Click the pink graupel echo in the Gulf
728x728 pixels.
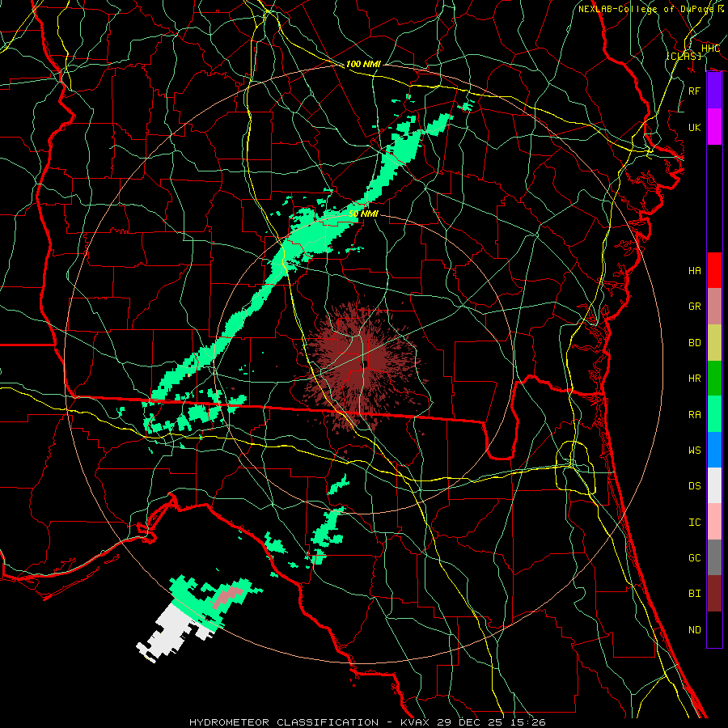[227, 597]
